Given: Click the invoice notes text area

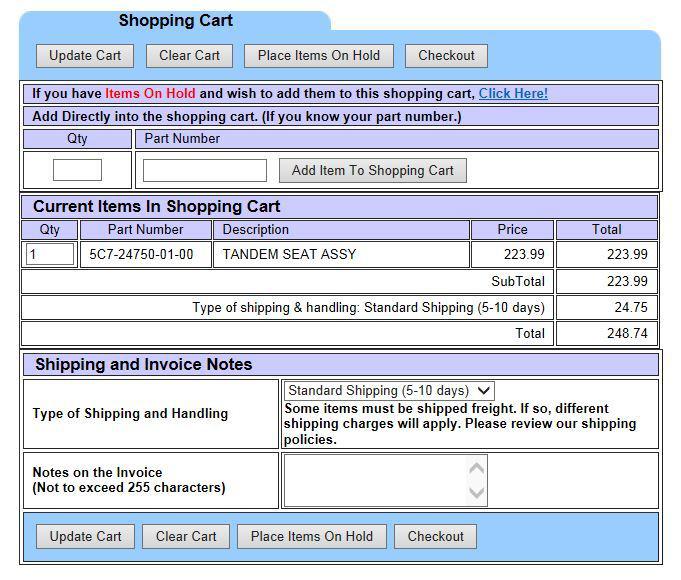Looking at the screenshot, I should click(x=377, y=480).
